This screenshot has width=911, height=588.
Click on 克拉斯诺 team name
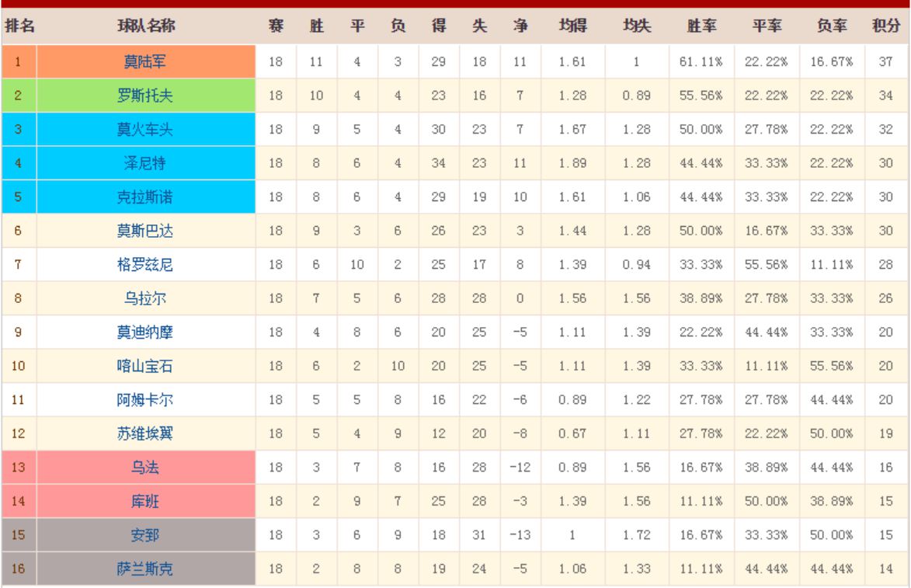[x=145, y=197]
